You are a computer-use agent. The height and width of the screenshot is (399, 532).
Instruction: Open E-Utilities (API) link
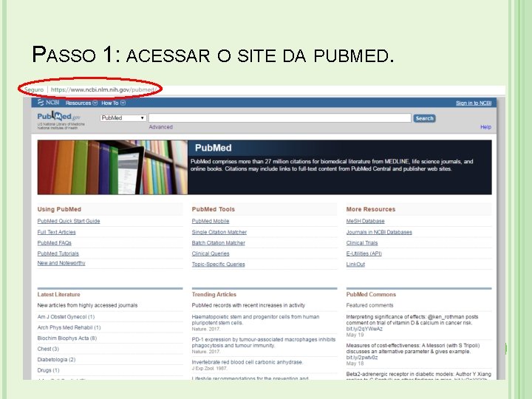pos(364,253)
